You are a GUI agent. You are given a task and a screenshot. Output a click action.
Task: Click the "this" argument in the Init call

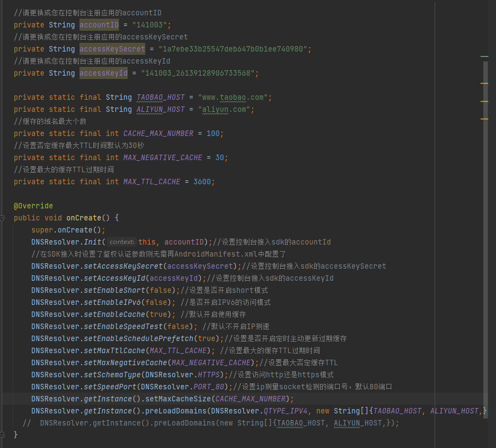coord(147,242)
